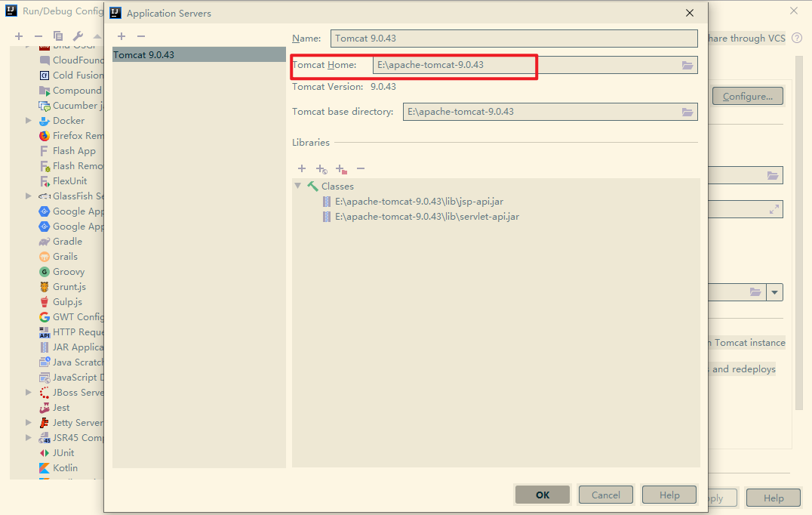The image size is (812, 515).
Task: Remove configuration in Run/Debug window
Action: tap(38, 36)
